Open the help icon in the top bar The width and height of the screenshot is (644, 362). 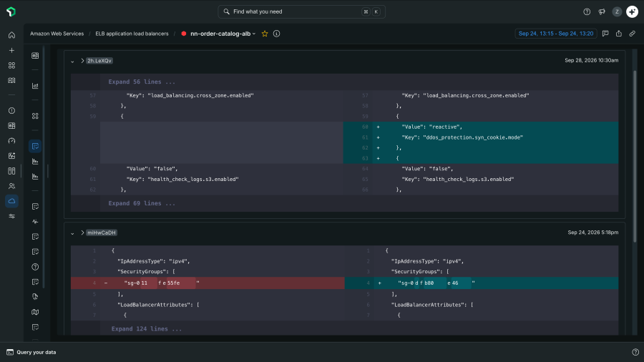[x=587, y=12]
